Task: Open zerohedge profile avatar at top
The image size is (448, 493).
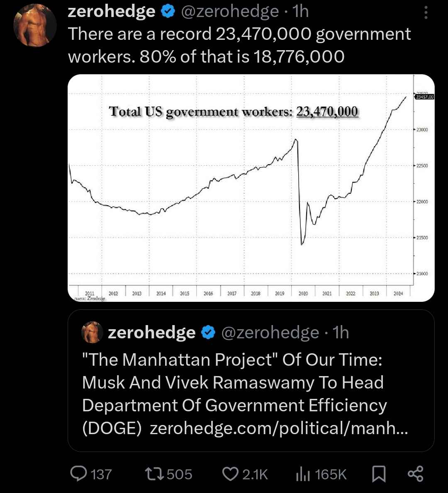Action: tap(35, 25)
